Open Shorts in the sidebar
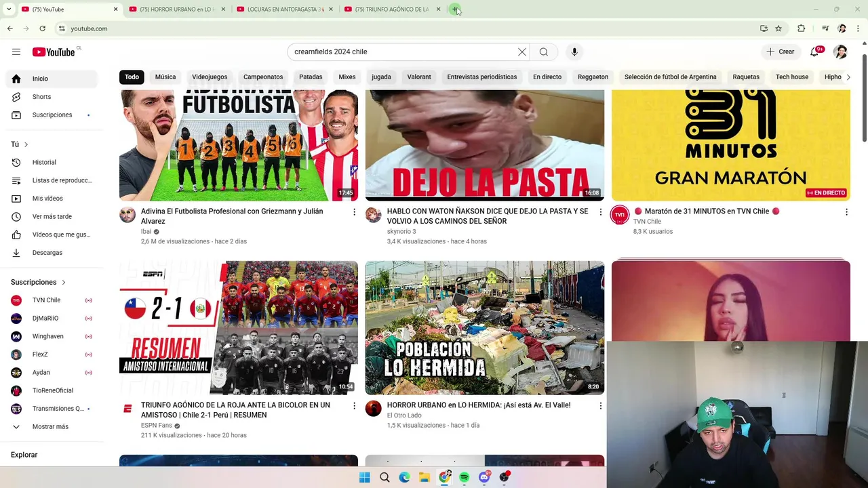Viewport: 868px width, 488px height. (x=52, y=97)
